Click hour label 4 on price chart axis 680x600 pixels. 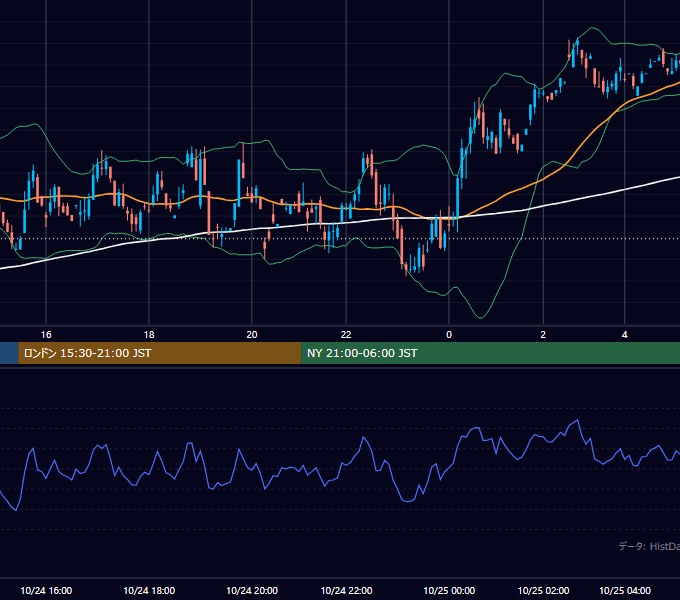pyautogui.click(x=624, y=335)
